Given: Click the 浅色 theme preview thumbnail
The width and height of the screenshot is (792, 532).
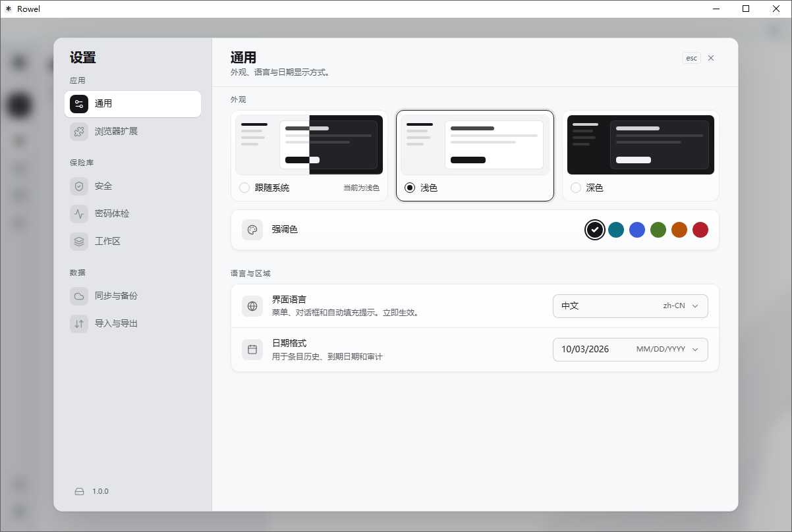Looking at the screenshot, I should coord(474,145).
